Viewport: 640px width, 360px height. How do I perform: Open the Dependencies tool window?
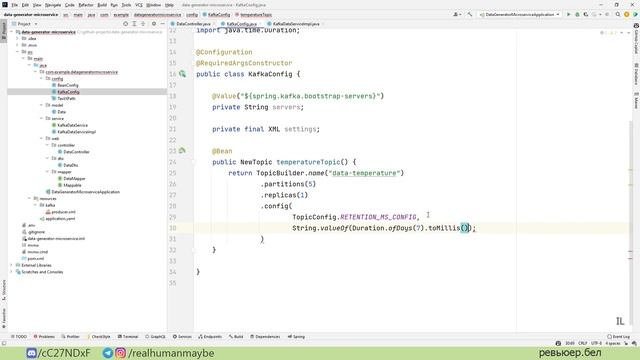tap(265, 337)
